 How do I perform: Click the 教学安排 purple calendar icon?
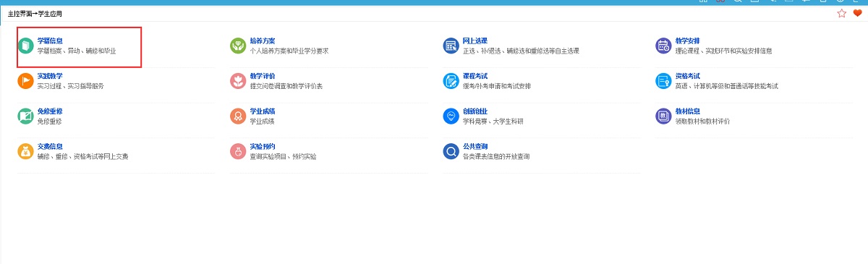663,46
